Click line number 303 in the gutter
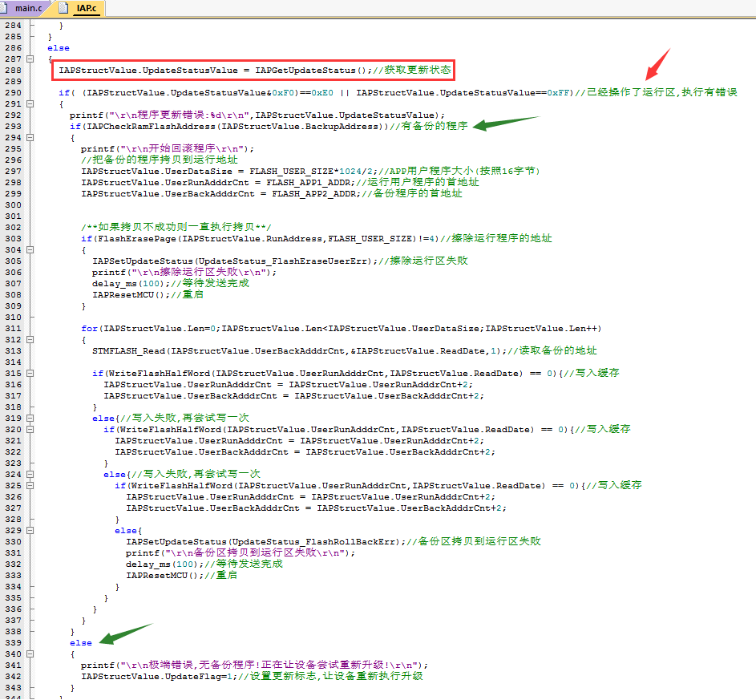Image resolution: width=756 pixels, height=700 pixels. click(13, 239)
